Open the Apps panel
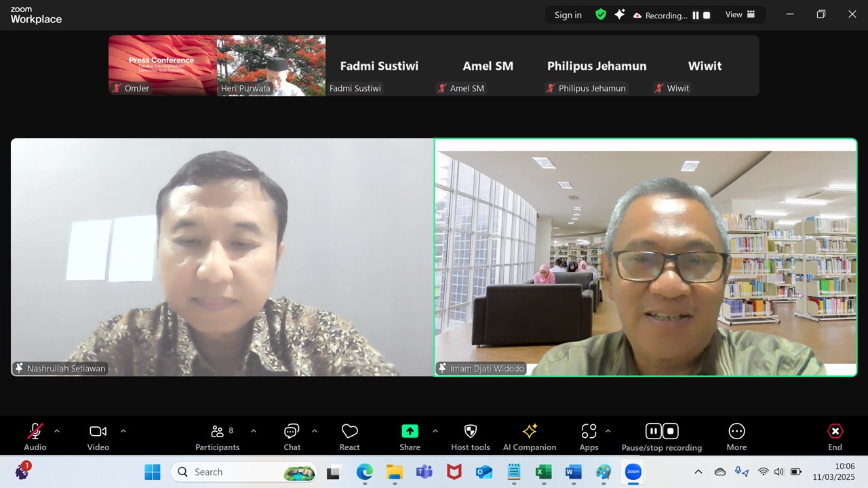This screenshot has width=868, height=488. pos(589,437)
